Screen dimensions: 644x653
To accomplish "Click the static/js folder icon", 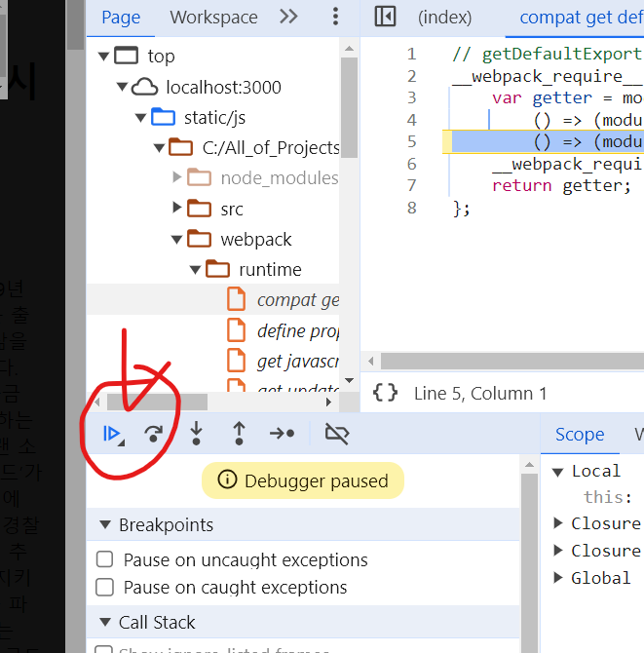I will pyautogui.click(x=163, y=117).
